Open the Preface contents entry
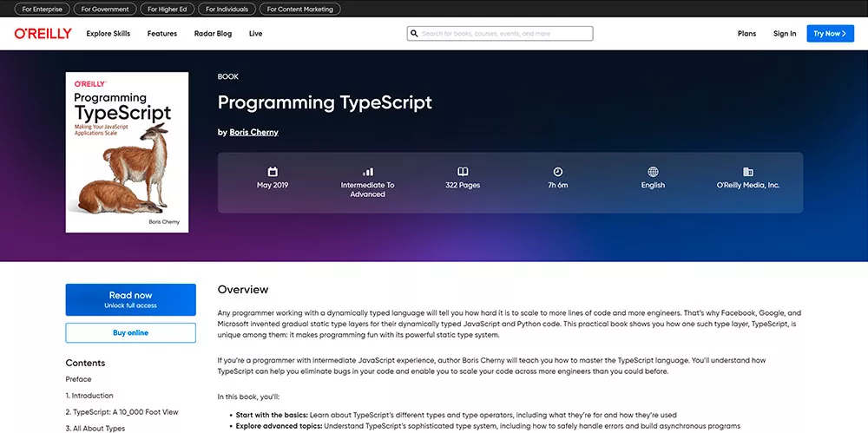868x433 pixels. click(79, 379)
